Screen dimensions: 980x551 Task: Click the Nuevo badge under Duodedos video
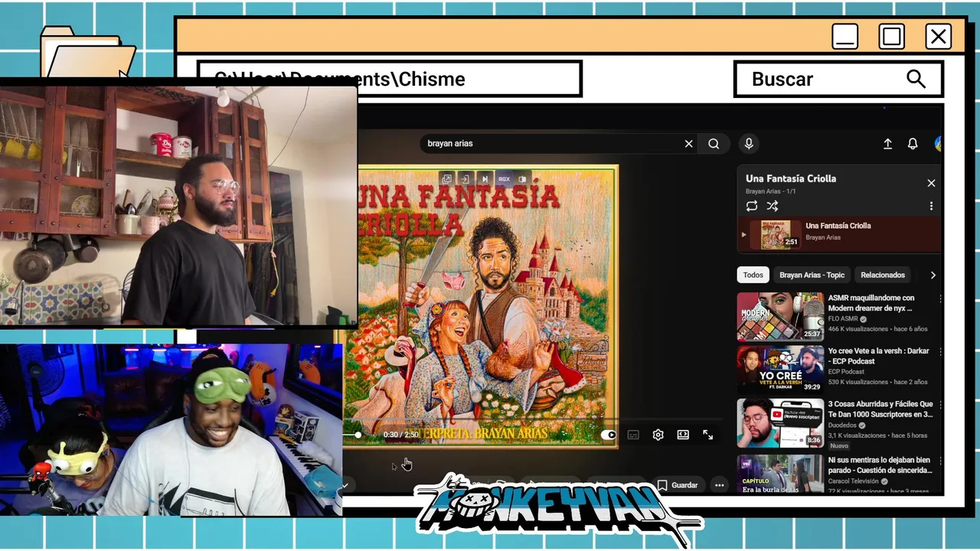[x=839, y=445]
